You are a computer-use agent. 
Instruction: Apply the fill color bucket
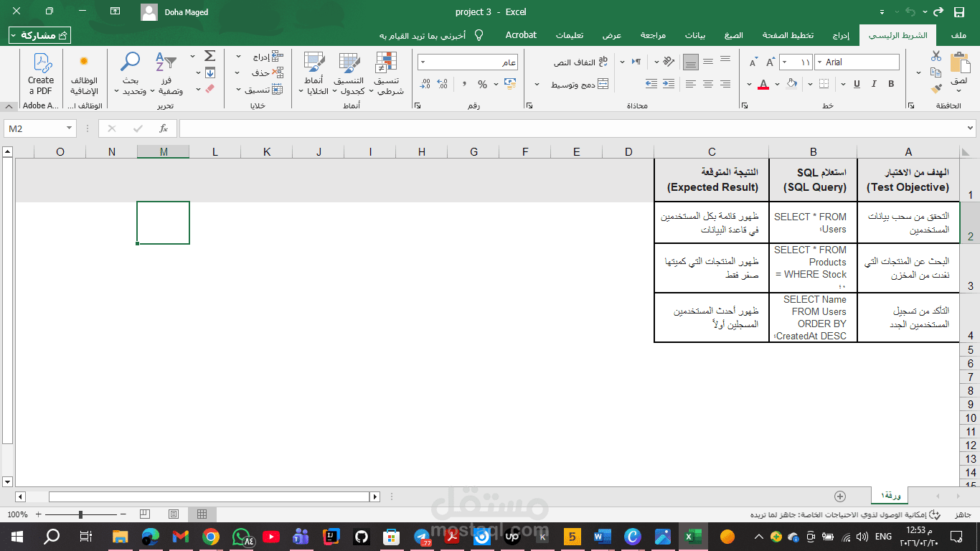tap(792, 84)
